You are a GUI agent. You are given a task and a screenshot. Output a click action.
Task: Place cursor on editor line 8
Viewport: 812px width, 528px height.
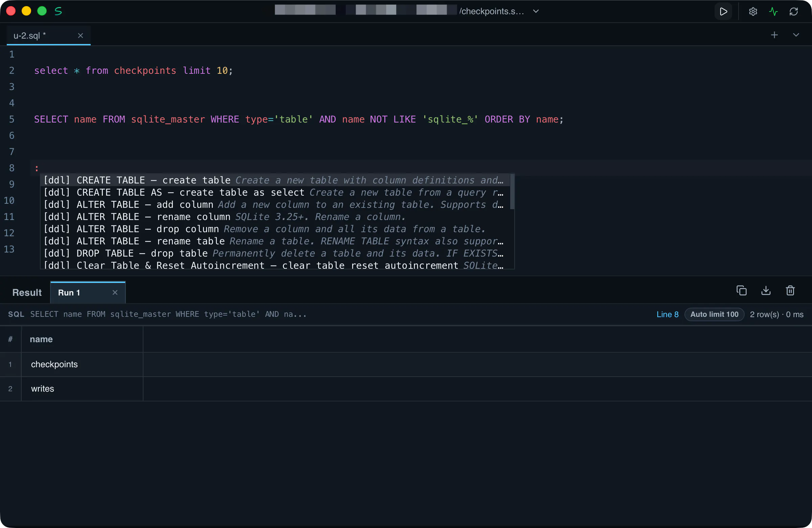[421, 168]
